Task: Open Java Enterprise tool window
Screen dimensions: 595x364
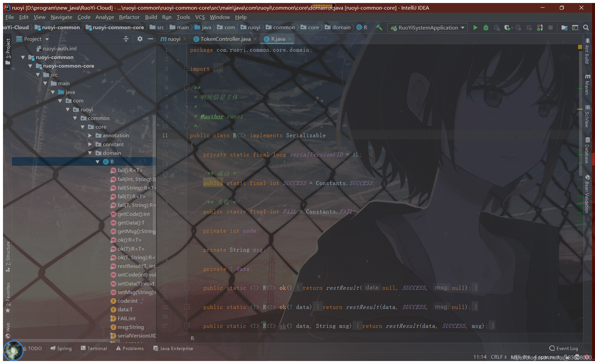Action: point(173,348)
